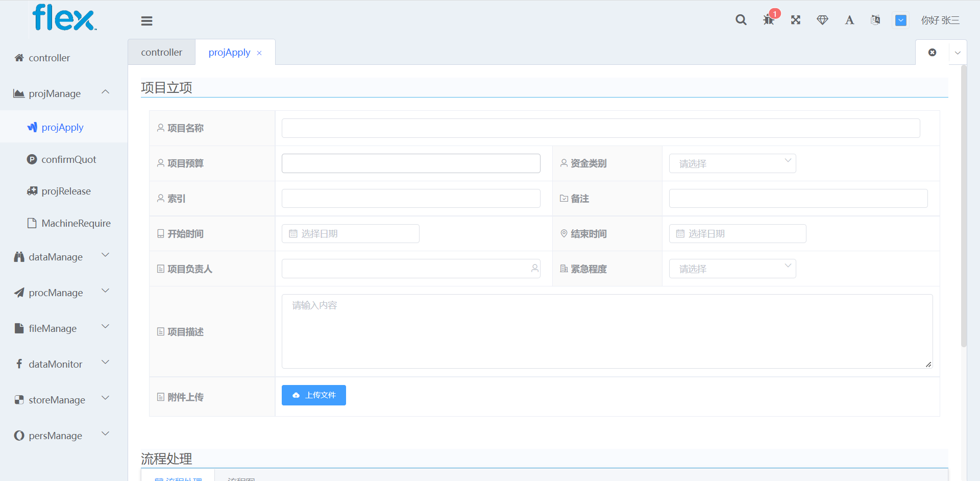The image size is (980, 481).
Task: Click the facebook icon beside dataMonitor
Action: [x=19, y=364]
